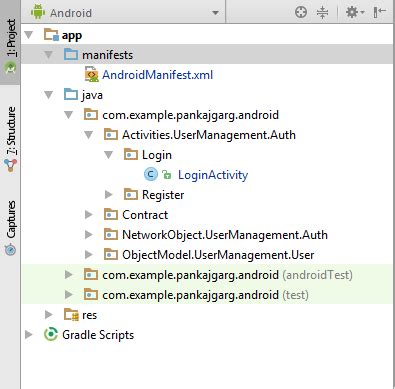The width and height of the screenshot is (395, 389).
Task: Click the Login package icon
Action: [x=131, y=155]
